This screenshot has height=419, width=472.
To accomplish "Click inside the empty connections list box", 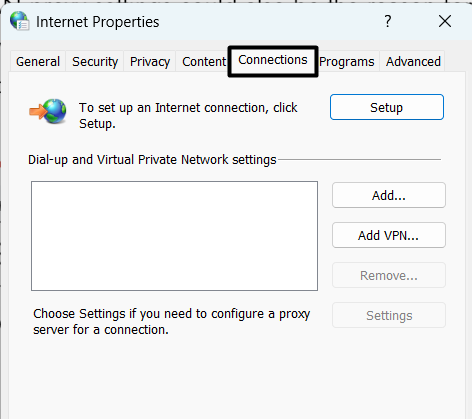I will tap(174, 236).
